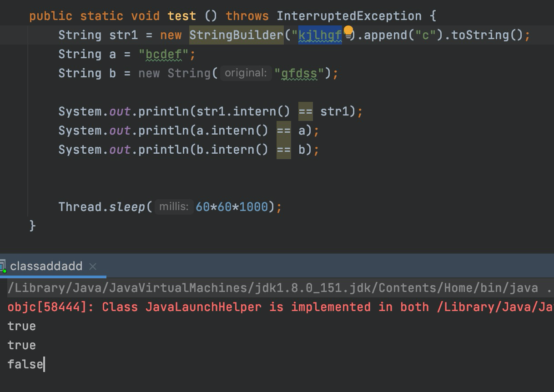This screenshot has width=554, height=392.
Task: Click the highlighted "kjlhgf" string literal
Action: [x=320, y=35]
